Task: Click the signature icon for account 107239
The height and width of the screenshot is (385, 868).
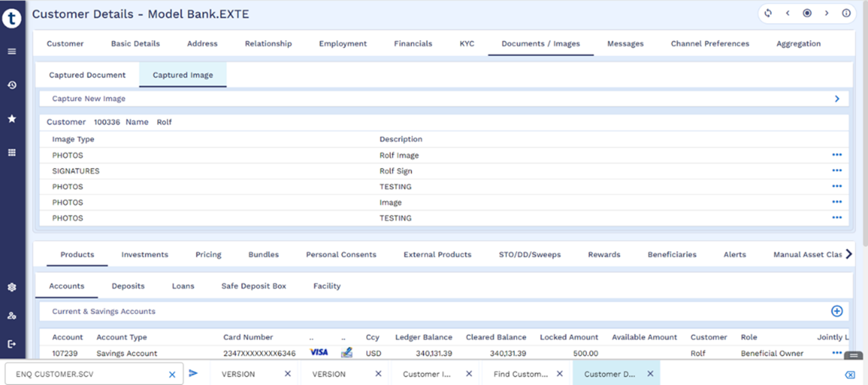Action: (x=346, y=353)
